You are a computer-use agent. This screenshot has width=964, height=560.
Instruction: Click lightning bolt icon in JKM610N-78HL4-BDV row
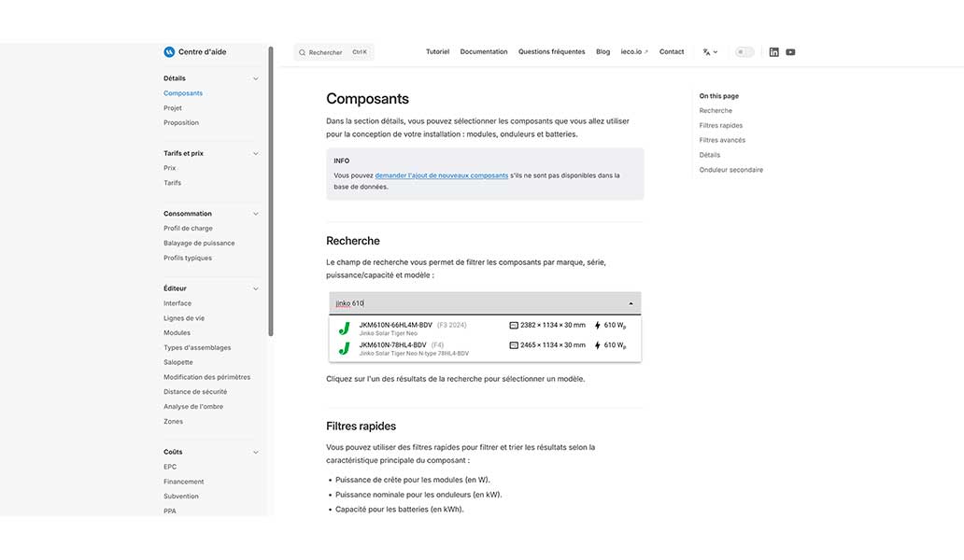597,345
